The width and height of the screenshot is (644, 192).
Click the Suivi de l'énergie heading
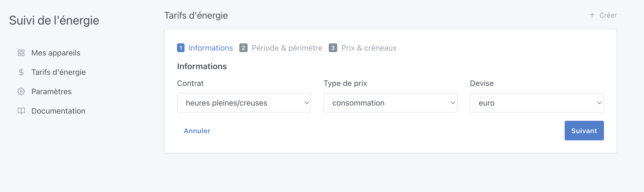54,20
